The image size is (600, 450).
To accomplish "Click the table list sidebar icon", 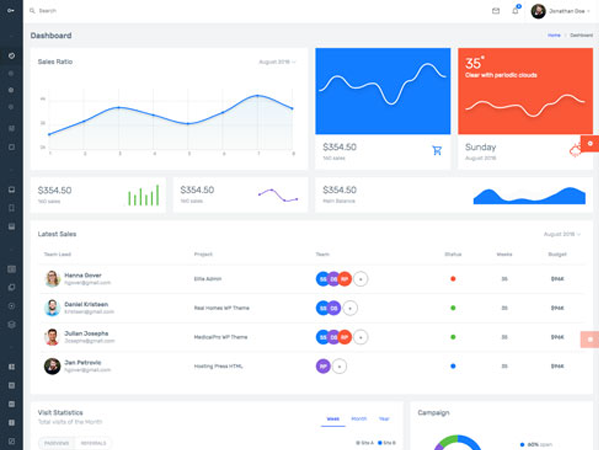I will (11, 269).
